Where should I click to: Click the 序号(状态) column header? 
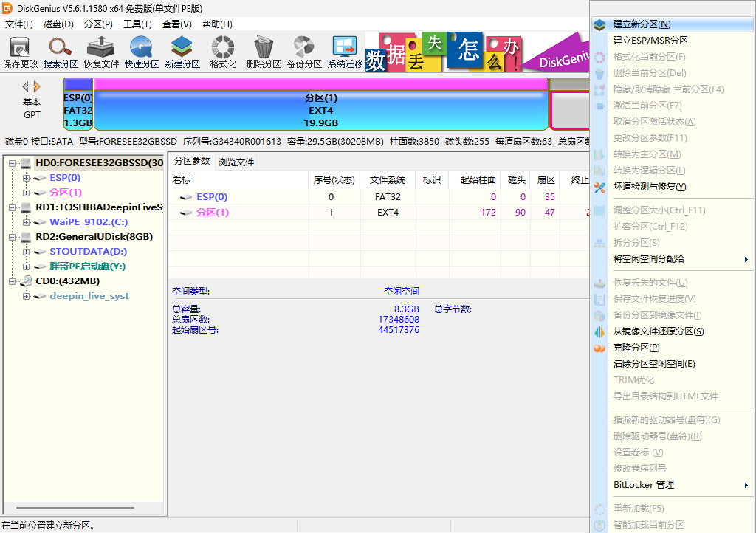coord(334,179)
